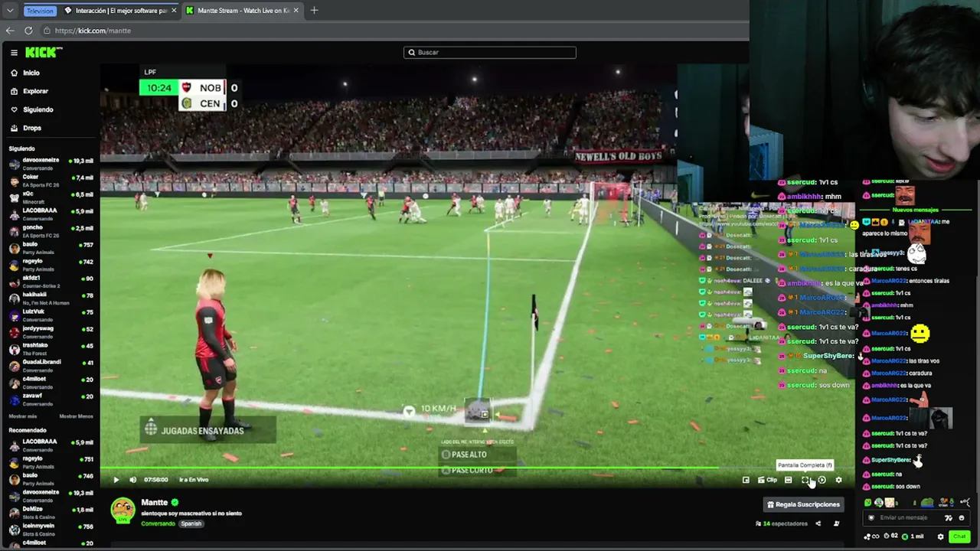Close the Mantte Stream browser tab
980x551 pixels.
click(x=296, y=11)
